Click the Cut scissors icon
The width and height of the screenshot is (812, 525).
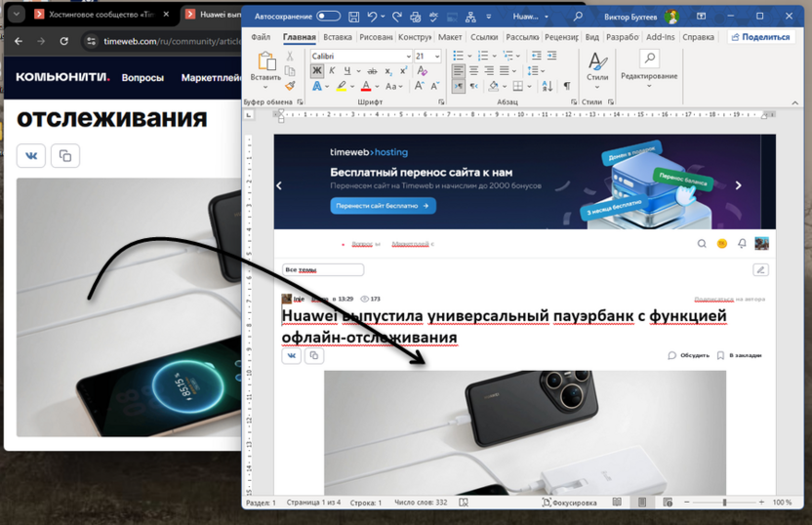pos(290,56)
